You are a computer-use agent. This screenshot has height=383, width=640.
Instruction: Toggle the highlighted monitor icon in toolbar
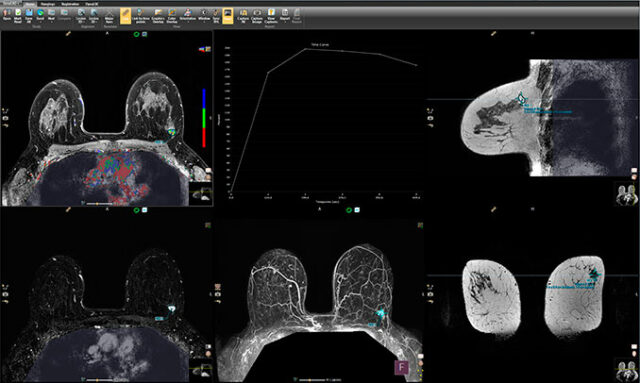228,16
